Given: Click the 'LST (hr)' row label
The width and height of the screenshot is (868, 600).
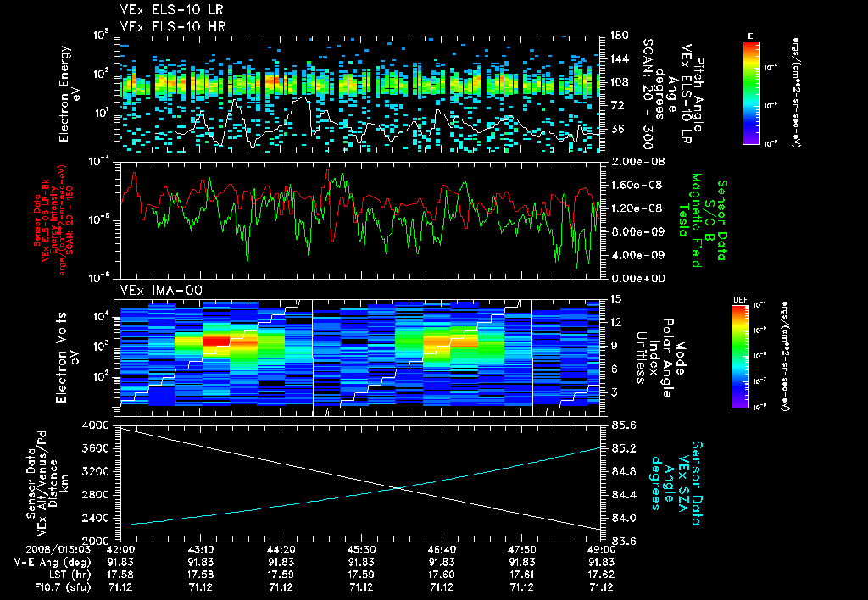Looking at the screenshot, I should [x=70, y=575].
